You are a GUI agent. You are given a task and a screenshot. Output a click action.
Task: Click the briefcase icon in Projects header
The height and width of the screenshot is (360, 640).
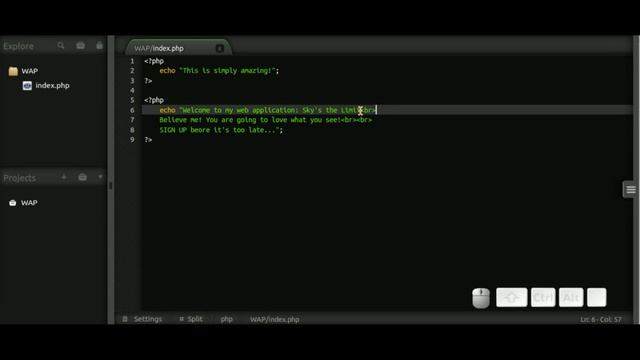click(x=82, y=177)
